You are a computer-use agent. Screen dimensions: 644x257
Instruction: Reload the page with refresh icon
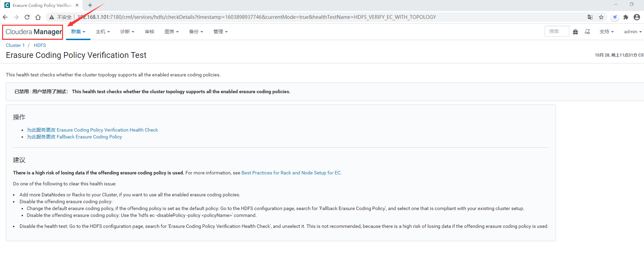(x=27, y=17)
